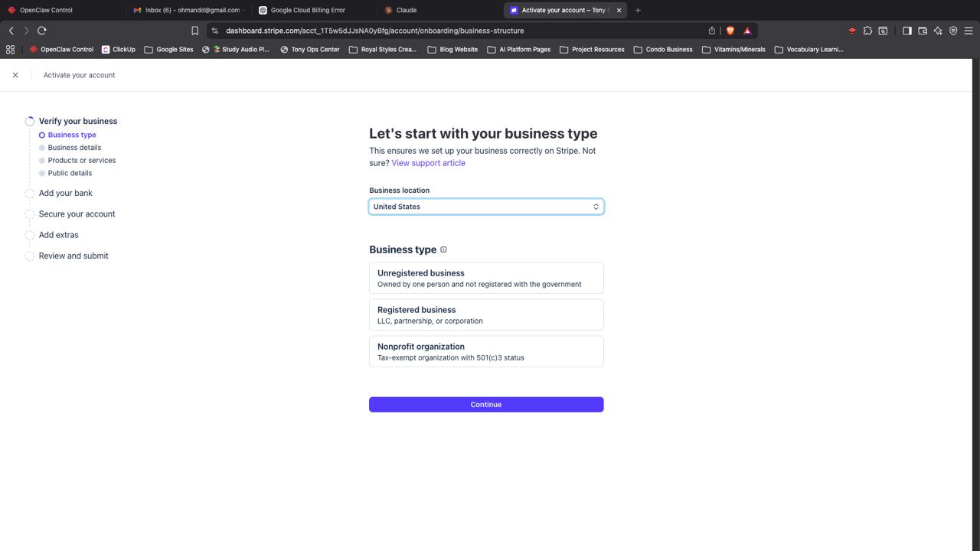This screenshot has width=980, height=551.
Task: Select the Unregistered business option
Action: coord(485,278)
